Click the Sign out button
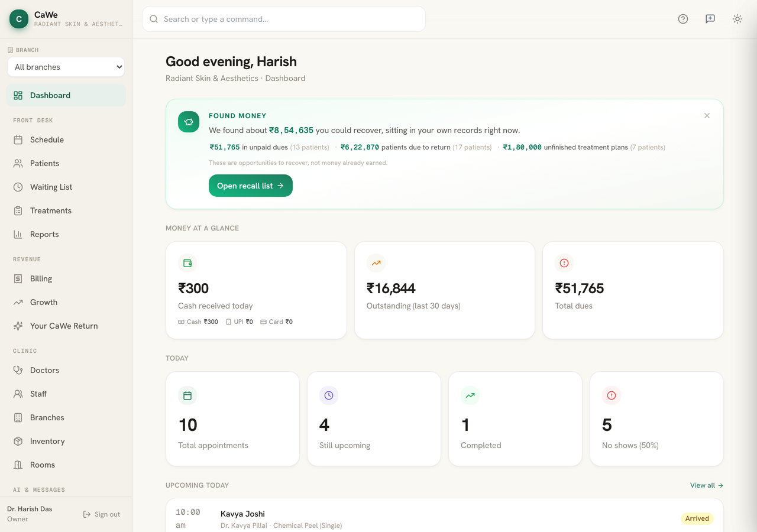Viewport: 757px width, 532px height. pos(102,514)
